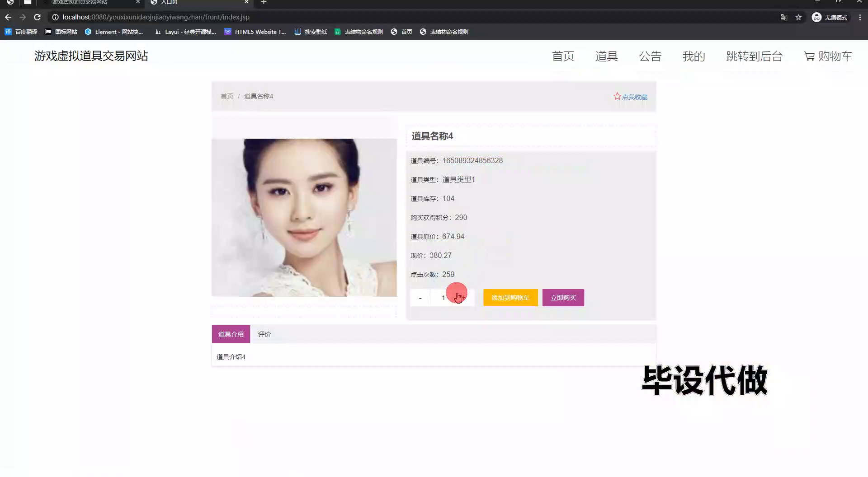Screen dimensions: 868x477
Task: Click the 道具名称4 heading
Action: coord(432,136)
